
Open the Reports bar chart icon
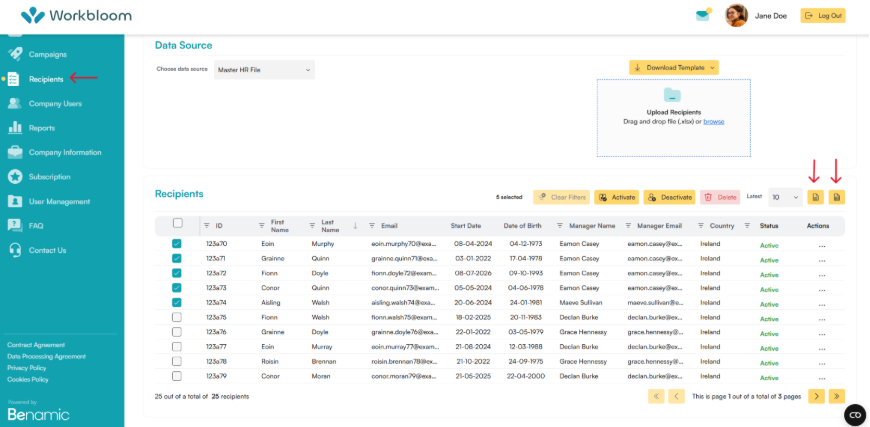(x=15, y=128)
